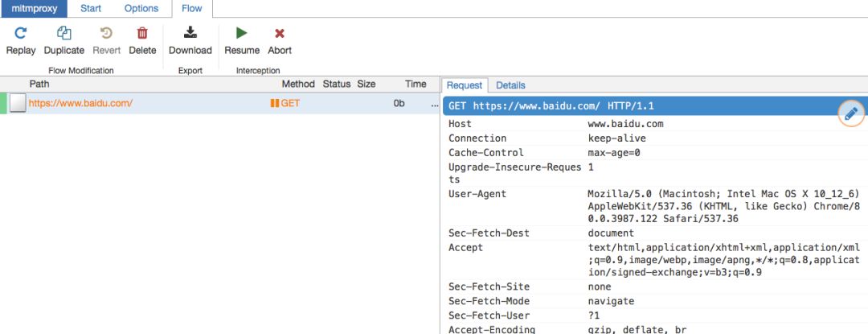Click the pencil edit request icon
This screenshot has height=334, width=868.
click(851, 113)
